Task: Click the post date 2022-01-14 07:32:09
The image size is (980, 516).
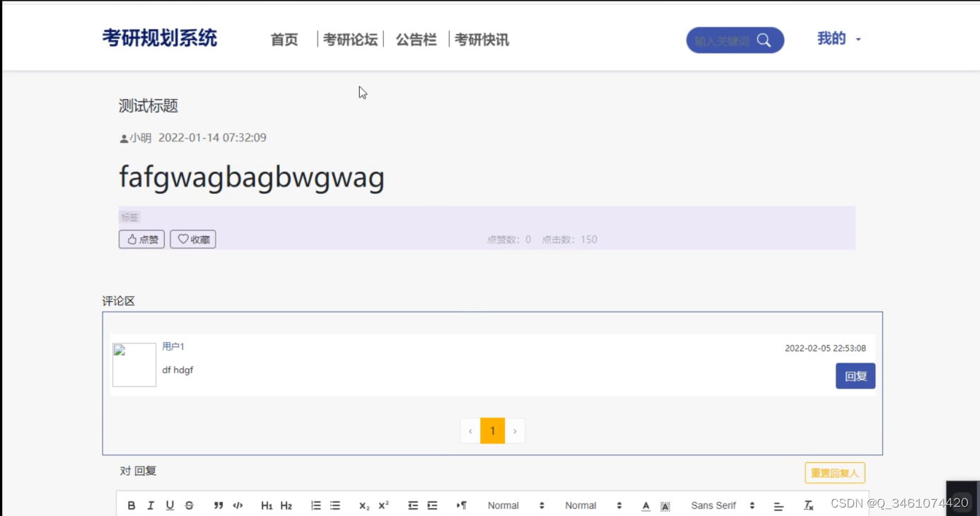Action: (212, 138)
